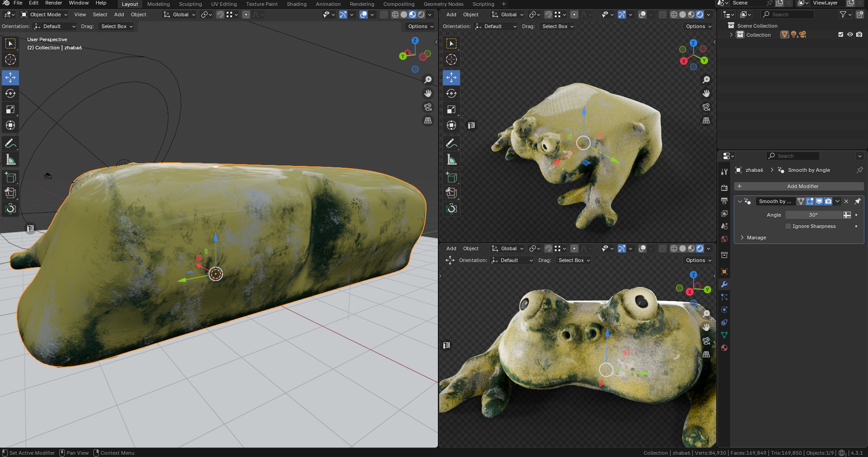Click the Add Cube tool in the left viewport
Viewport: 868px width, 457px height.
click(10, 177)
